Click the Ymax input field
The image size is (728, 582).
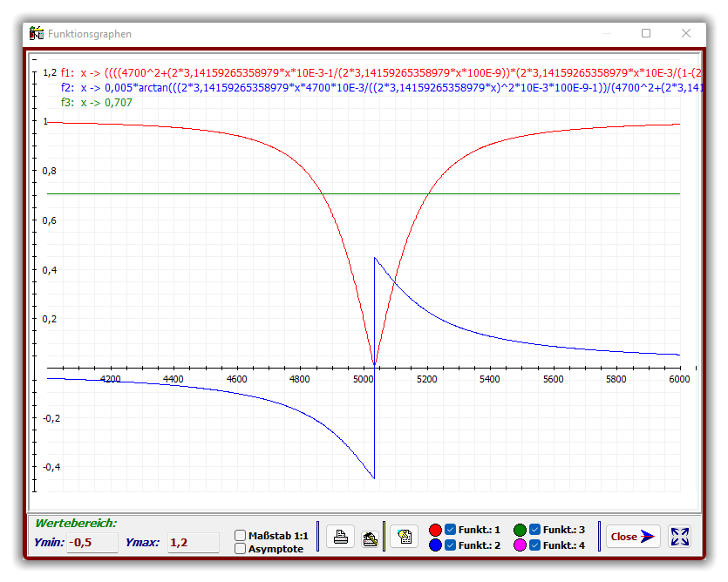click(193, 543)
